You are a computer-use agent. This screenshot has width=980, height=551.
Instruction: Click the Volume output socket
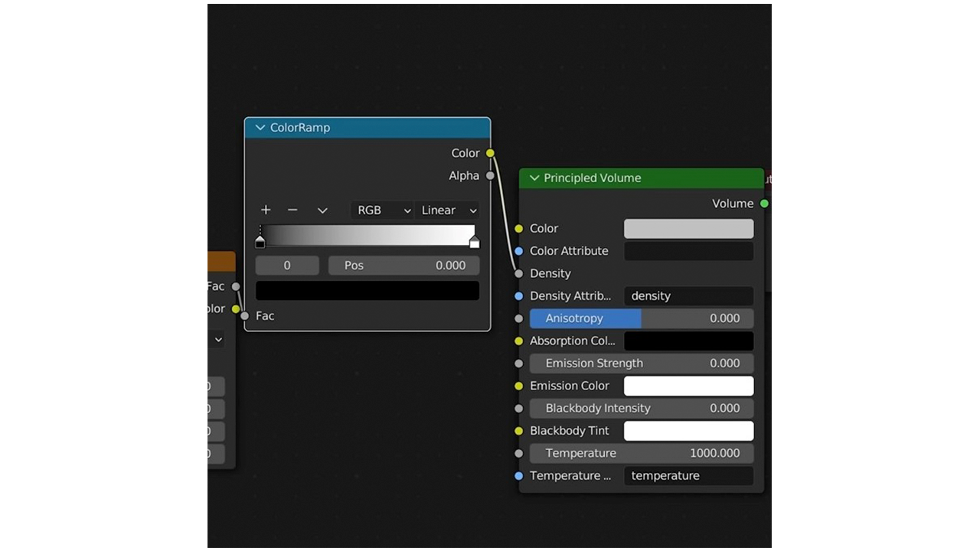[764, 204]
